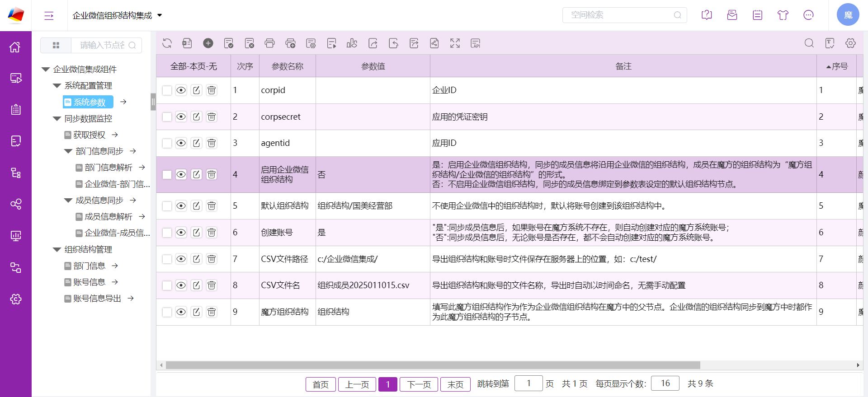The width and height of the screenshot is (868, 397).
Task: Click the bar chart view icon
Action: click(352, 43)
